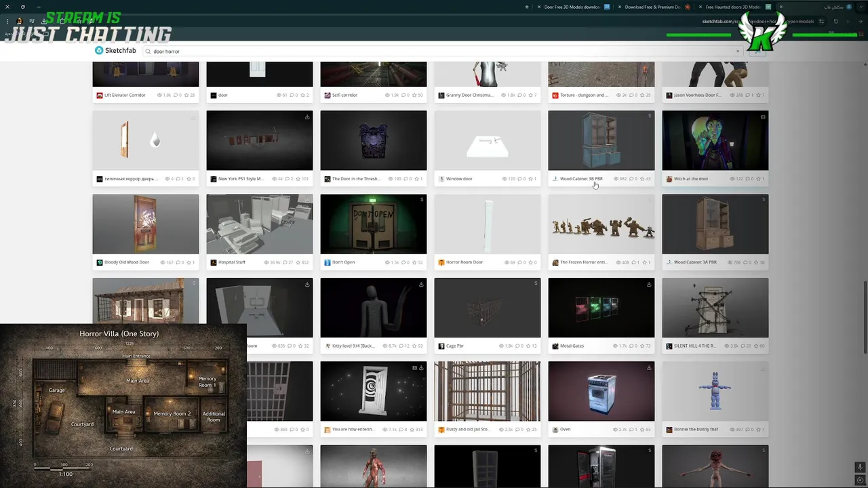Click 'Metal Gates' title link
This screenshot has height=488, width=868.
pyautogui.click(x=572, y=346)
